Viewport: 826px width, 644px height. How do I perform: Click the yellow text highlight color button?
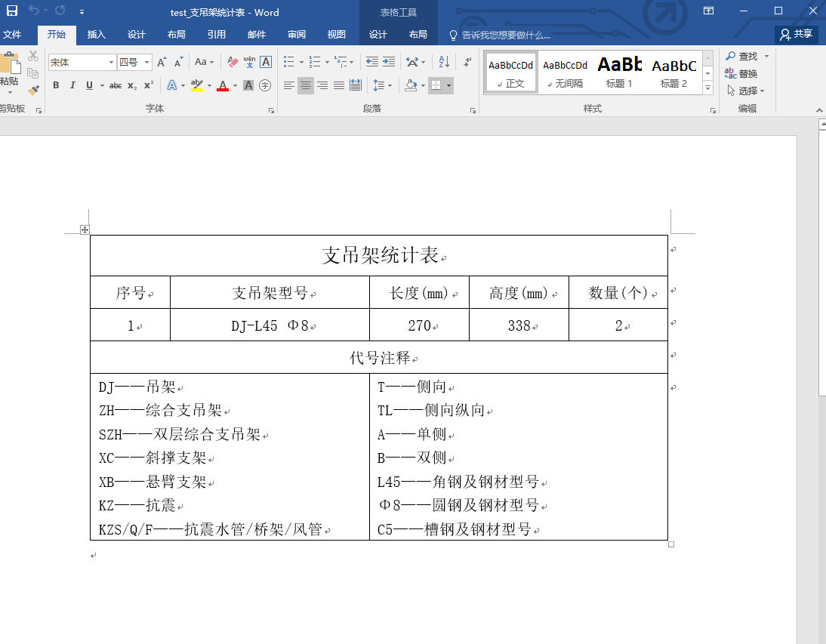[x=196, y=85]
